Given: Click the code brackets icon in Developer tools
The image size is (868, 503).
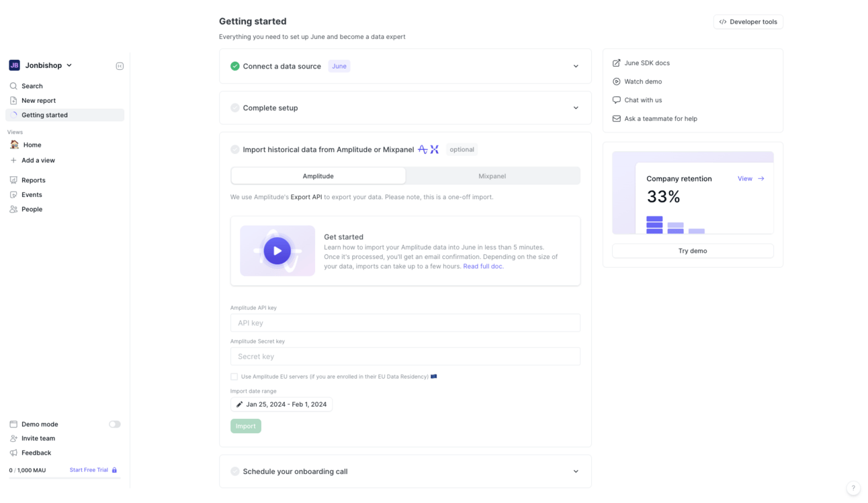Looking at the screenshot, I should coord(723,22).
